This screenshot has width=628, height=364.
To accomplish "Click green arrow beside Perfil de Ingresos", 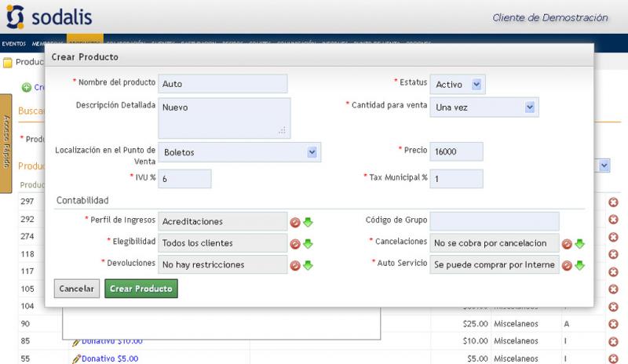I will pos(309,222).
